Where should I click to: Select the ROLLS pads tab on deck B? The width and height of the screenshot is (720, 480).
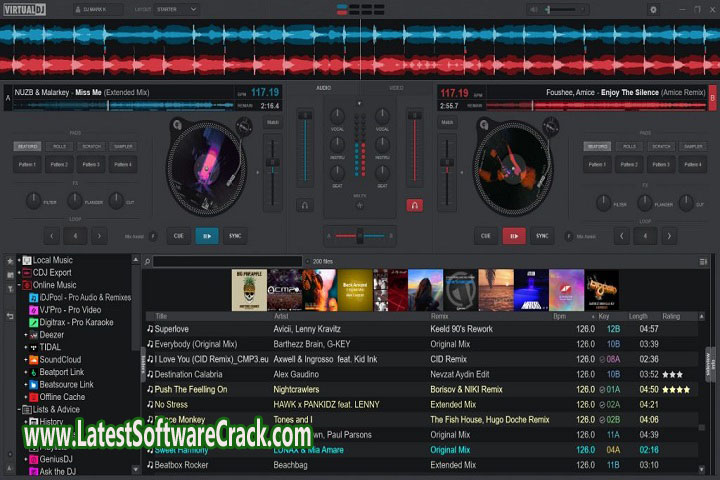(x=630, y=147)
